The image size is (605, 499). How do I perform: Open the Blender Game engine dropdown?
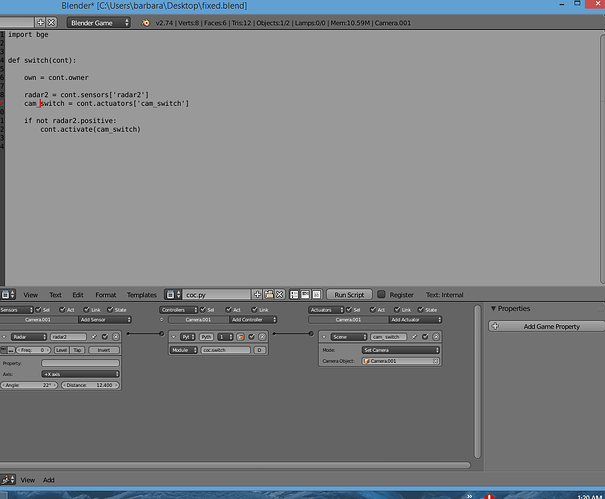pyautogui.click(x=99, y=23)
